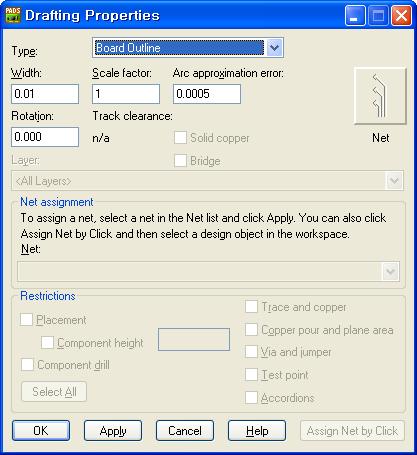Click the Assign Net by Click button
This screenshot has height=455, width=417.
[352, 431]
